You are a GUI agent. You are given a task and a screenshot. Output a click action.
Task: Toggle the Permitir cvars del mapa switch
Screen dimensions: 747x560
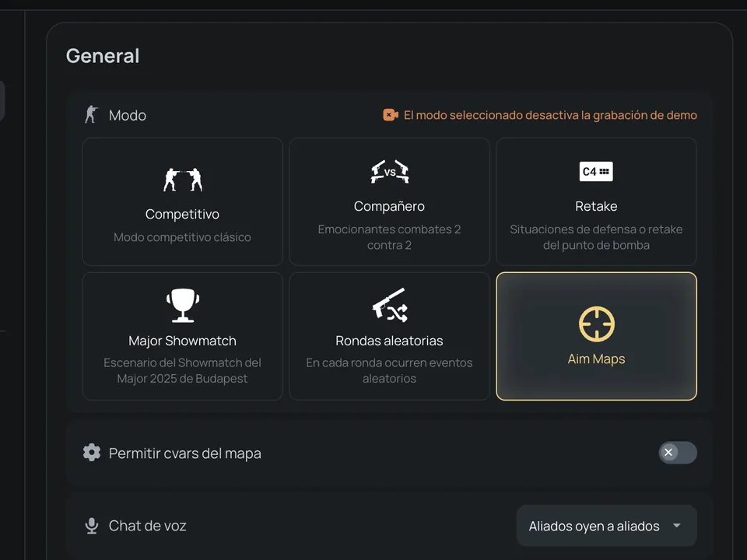[678, 453]
